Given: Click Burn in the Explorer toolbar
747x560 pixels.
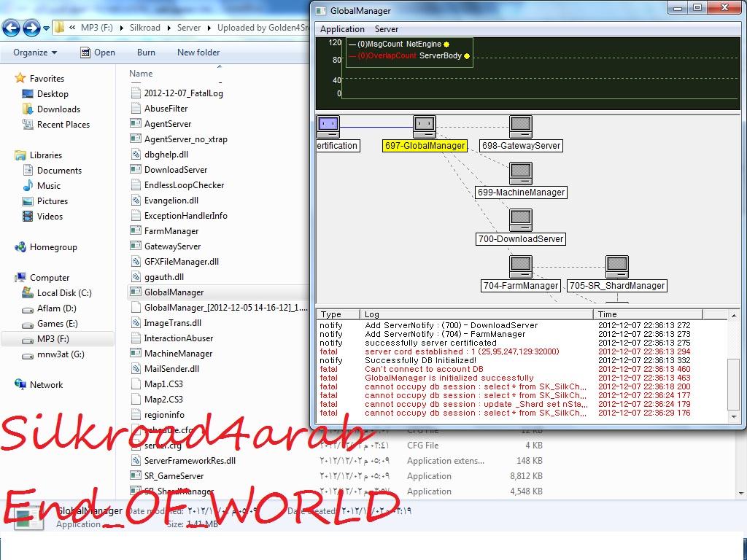Looking at the screenshot, I should tap(146, 52).
